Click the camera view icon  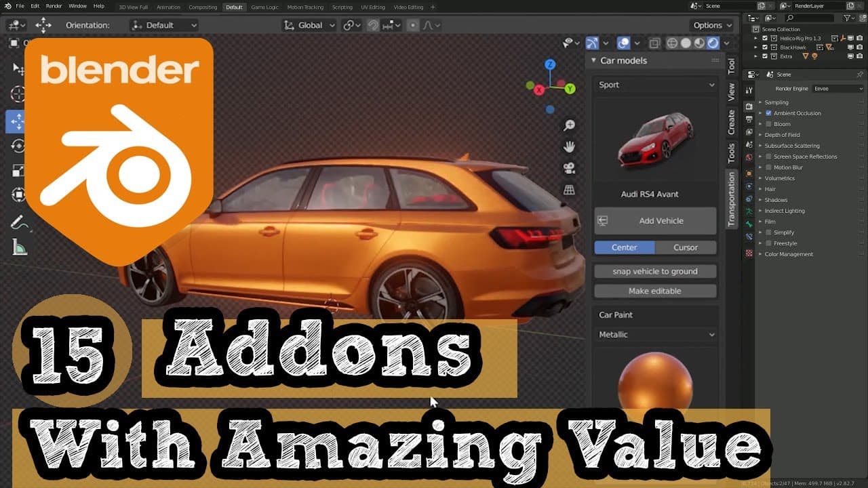click(x=570, y=168)
